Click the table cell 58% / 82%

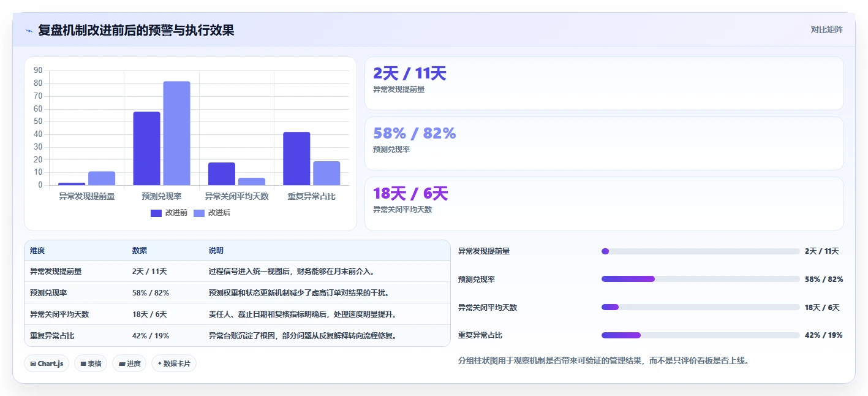pyautogui.click(x=151, y=292)
